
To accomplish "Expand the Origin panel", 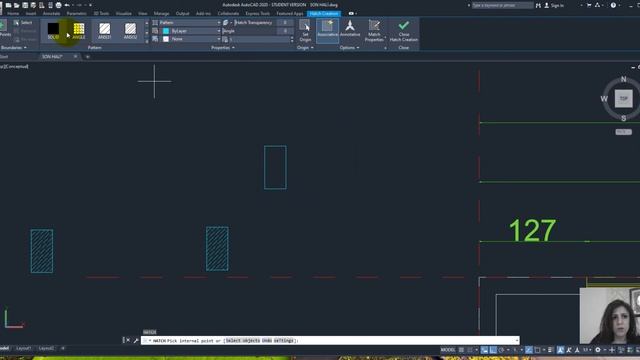I will tap(305, 48).
